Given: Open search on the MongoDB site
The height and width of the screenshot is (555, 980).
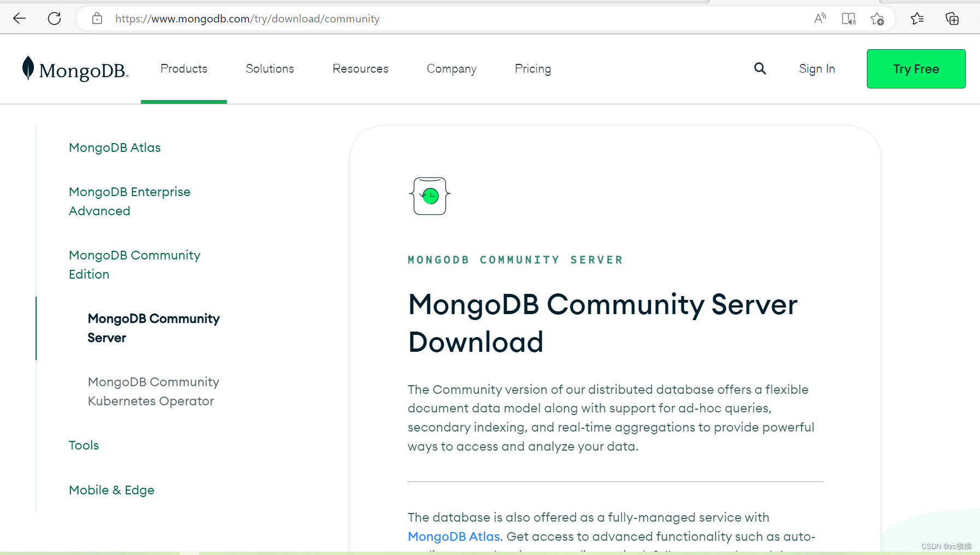Looking at the screenshot, I should 760,68.
